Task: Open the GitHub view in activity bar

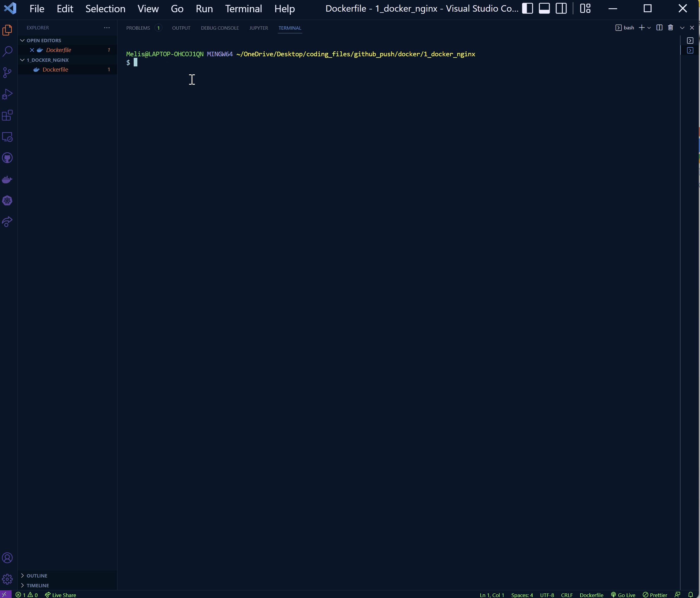Action: click(x=7, y=158)
